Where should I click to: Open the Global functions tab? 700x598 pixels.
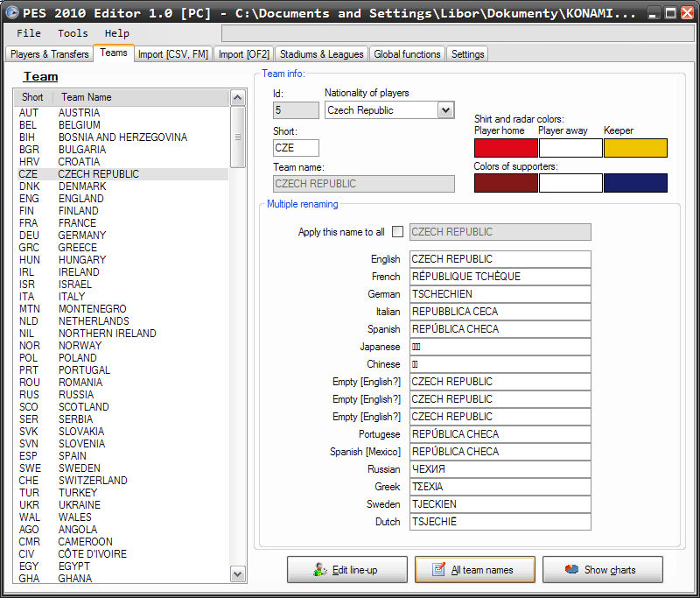point(407,54)
